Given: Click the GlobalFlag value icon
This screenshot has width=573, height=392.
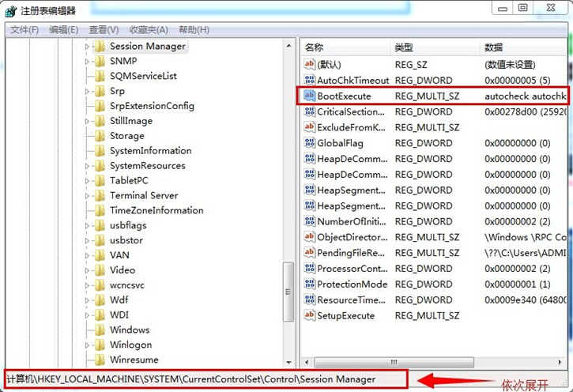Looking at the screenshot, I should coord(309,144).
